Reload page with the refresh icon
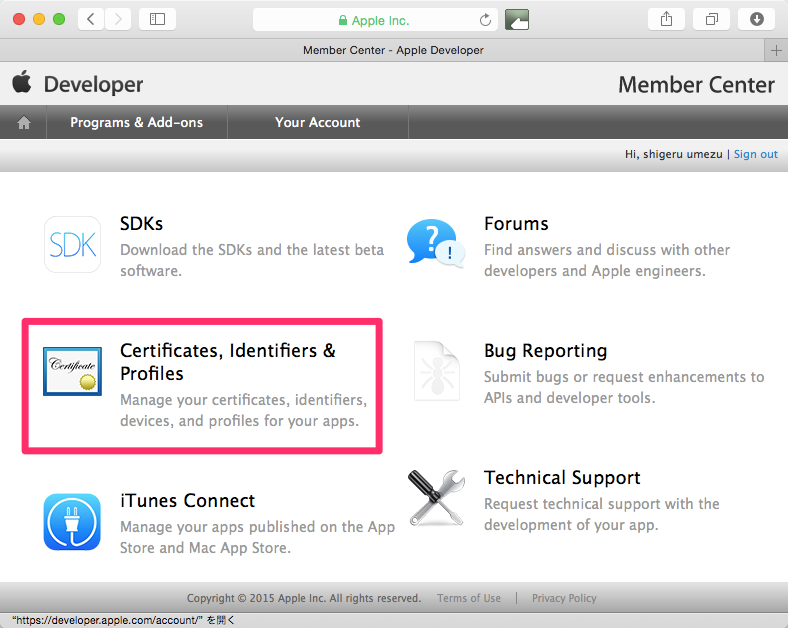This screenshot has height=628, width=788. tap(485, 20)
